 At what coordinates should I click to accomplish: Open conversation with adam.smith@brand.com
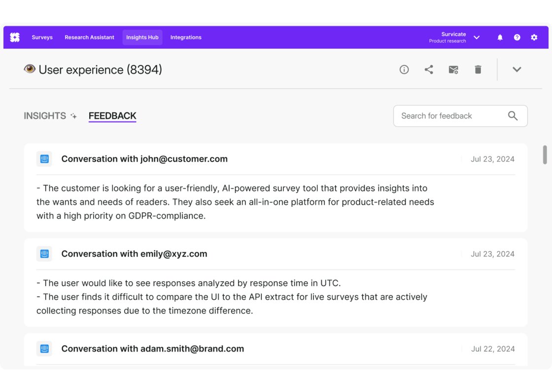pos(152,349)
